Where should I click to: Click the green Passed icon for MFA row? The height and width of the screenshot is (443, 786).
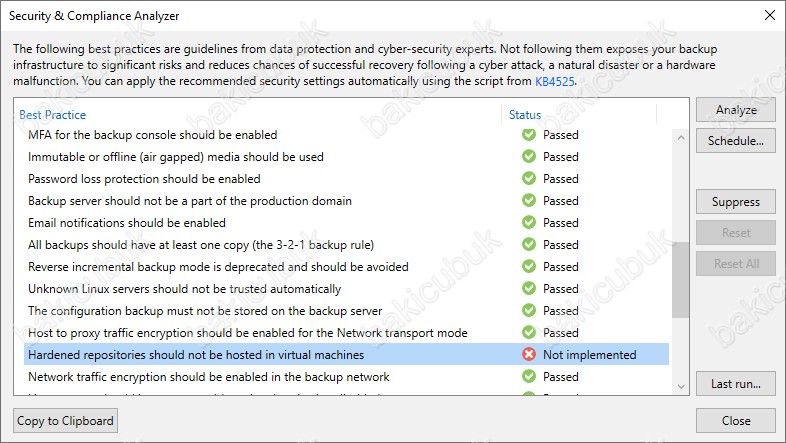[x=529, y=134]
